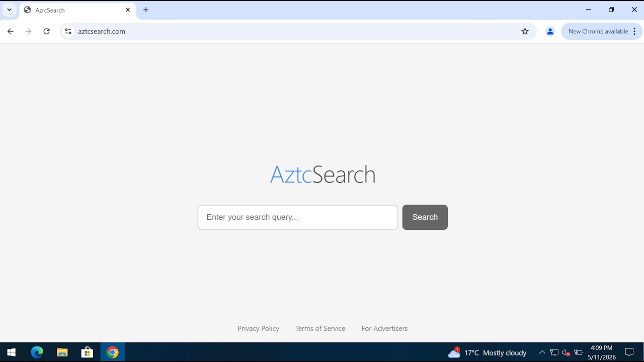
Task: Click the gray Search button
Action: point(425,217)
